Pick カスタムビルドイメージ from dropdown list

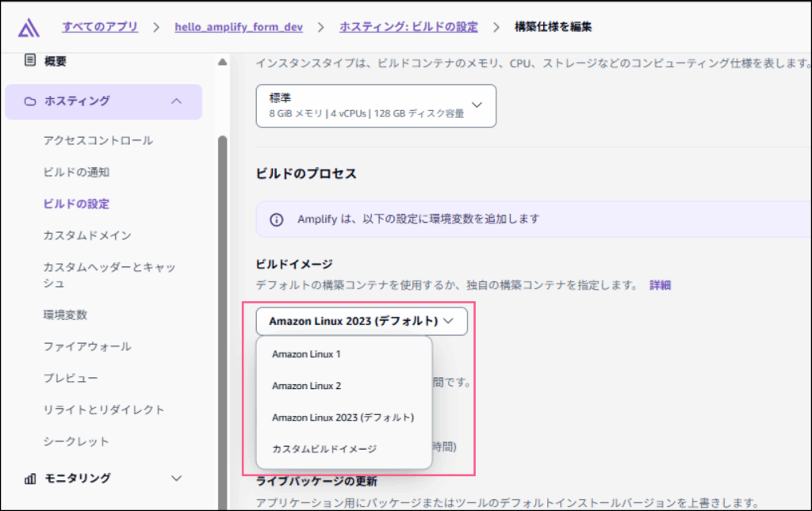pos(324,449)
